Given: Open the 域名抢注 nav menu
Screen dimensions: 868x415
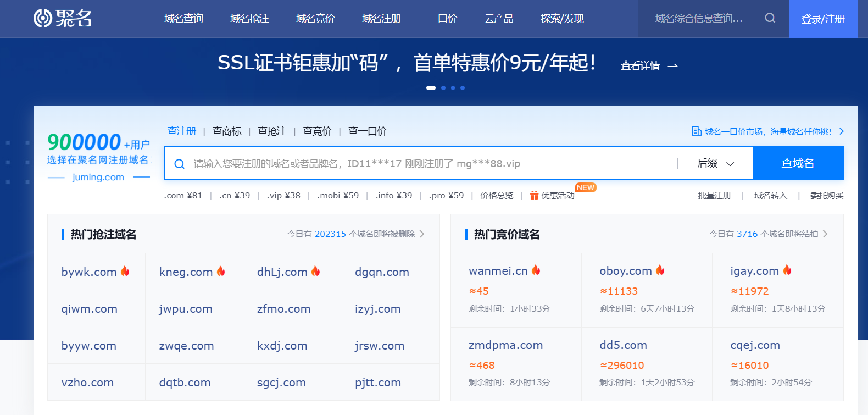Looking at the screenshot, I should (250, 19).
